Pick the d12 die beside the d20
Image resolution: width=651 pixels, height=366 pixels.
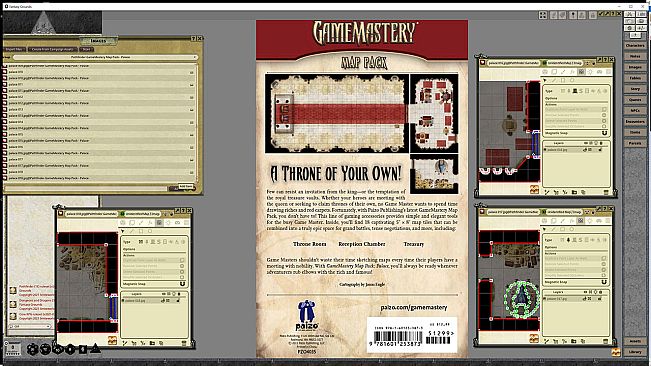pyautogui.click(x=45, y=349)
